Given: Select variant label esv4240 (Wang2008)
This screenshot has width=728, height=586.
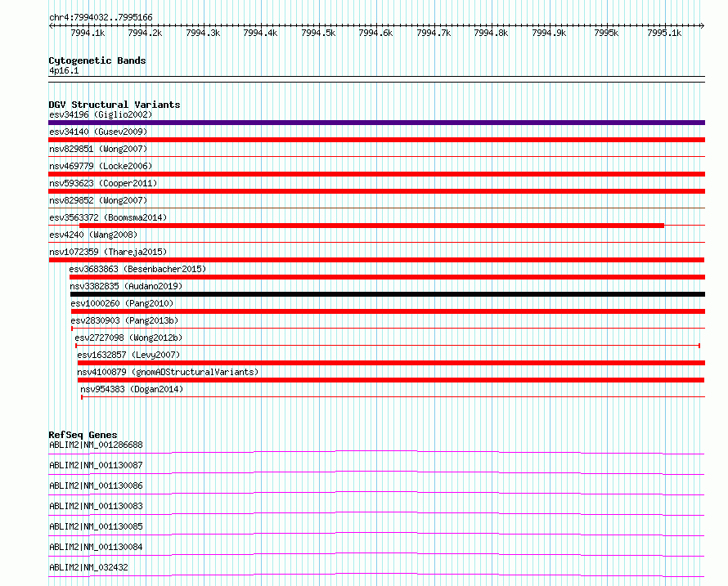Looking at the screenshot, I should pyautogui.click(x=93, y=235).
